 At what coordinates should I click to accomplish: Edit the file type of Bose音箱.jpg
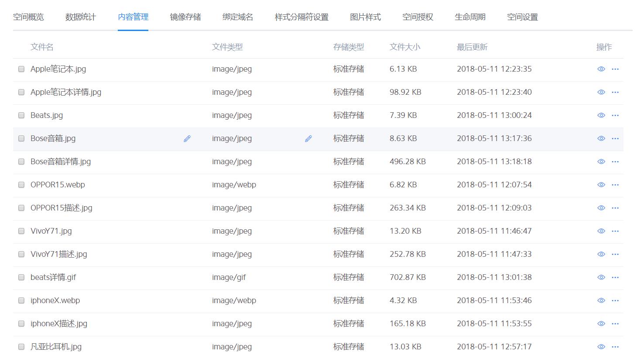[308, 138]
